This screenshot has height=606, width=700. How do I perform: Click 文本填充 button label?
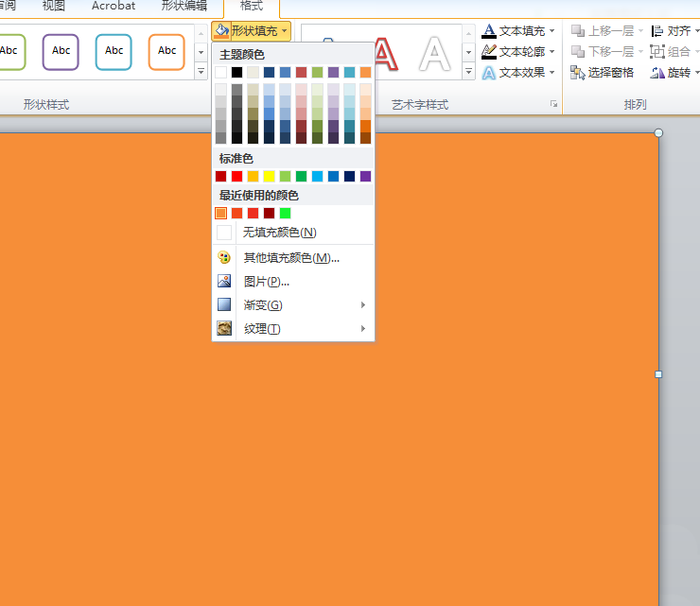coord(522,31)
